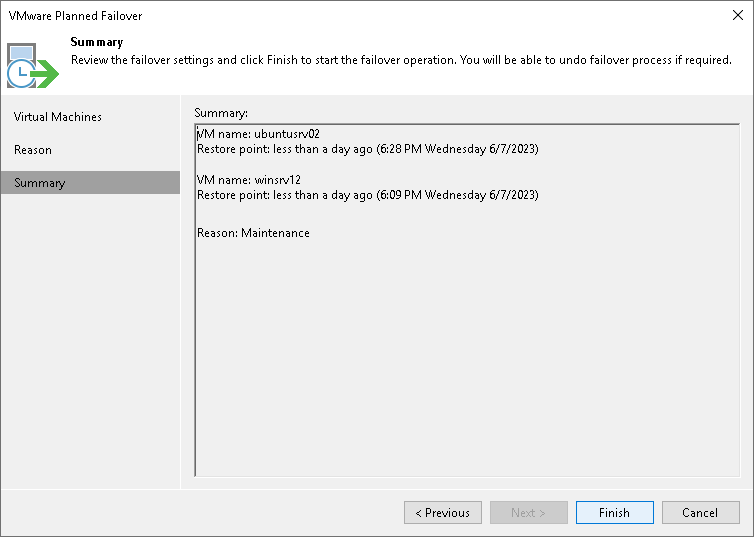
Task: Click the 'Summary:' label above the text box
Action: point(221,113)
